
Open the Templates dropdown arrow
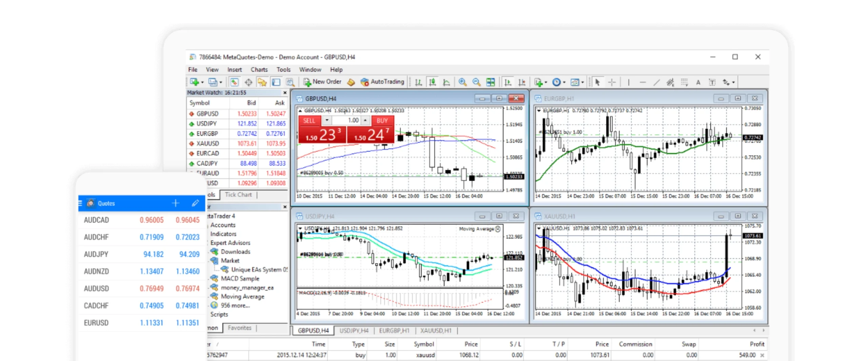pos(583,82)
